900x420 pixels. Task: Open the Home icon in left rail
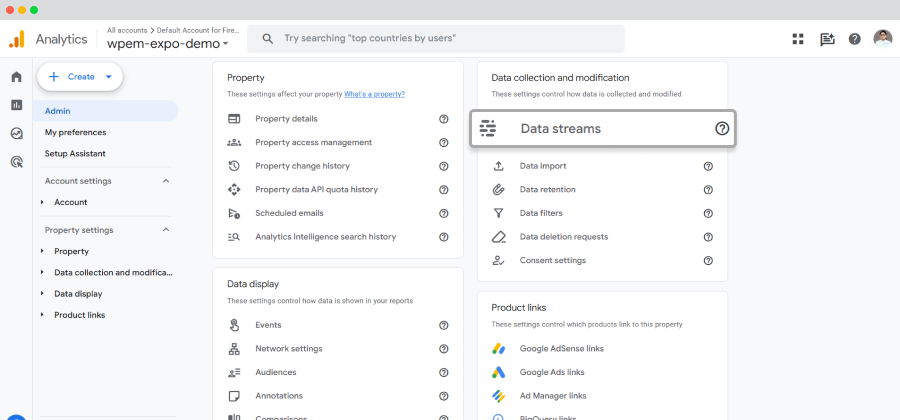(17, 77)
